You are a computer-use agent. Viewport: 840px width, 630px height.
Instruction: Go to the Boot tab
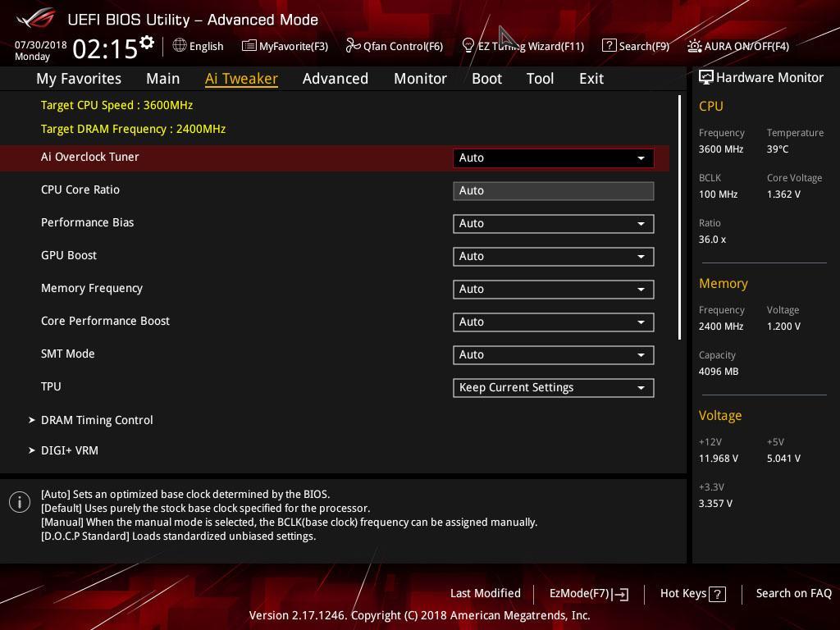pos(486,79)
